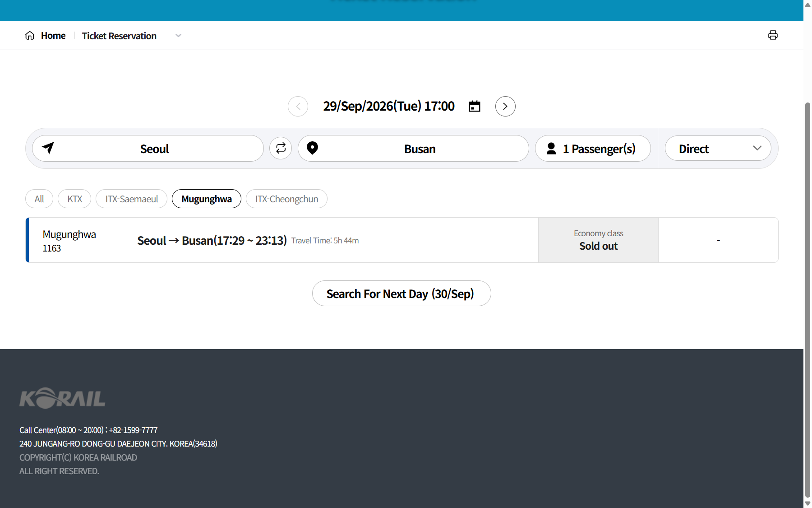812x508 pixels.
Task: Click the Home house icon
Action: [30, 35]
